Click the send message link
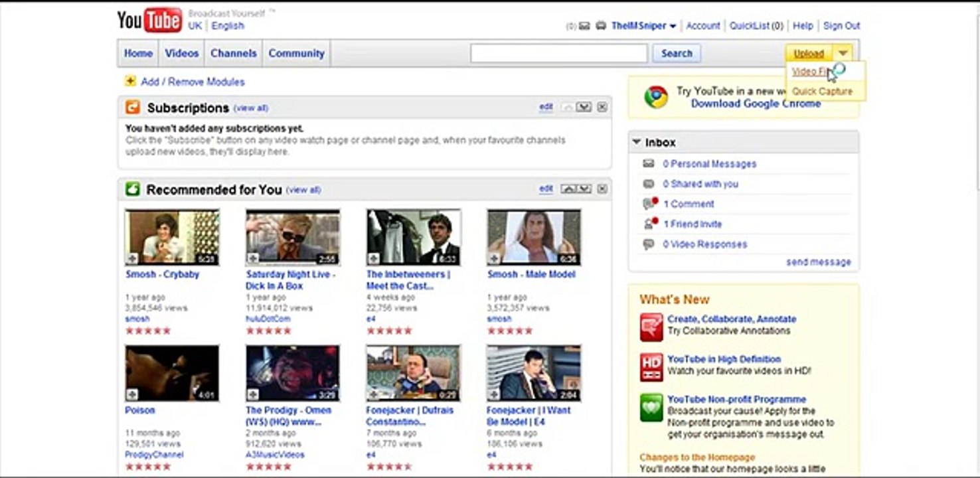This screenshot has width=980, height=478. [x=819, y=262]
